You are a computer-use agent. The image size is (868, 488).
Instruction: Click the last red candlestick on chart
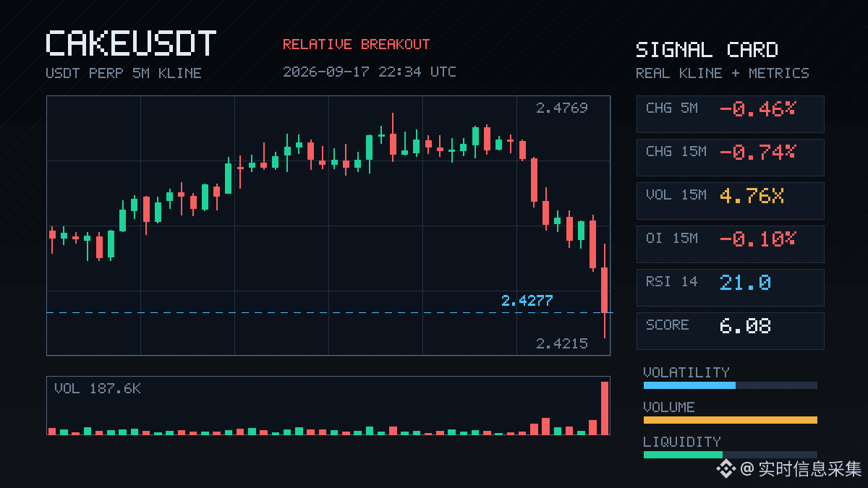[x=605, y=290]
